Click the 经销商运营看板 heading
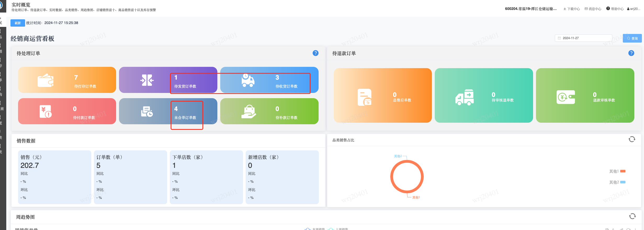 point(32,39)
